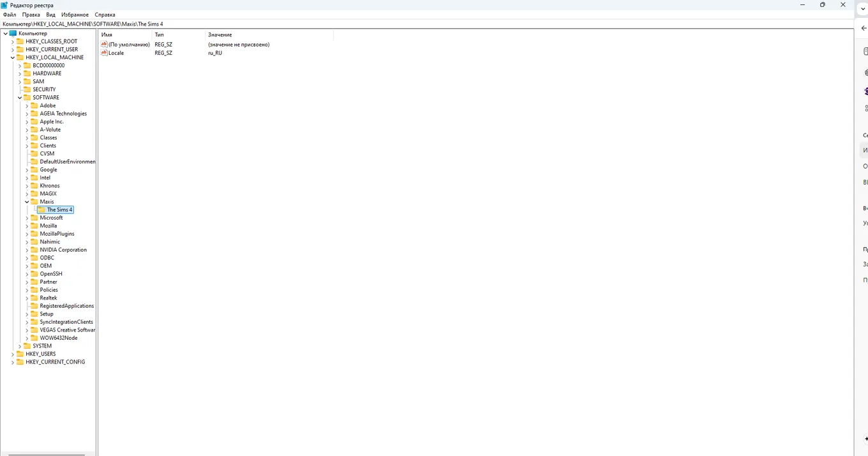This screenshot has width=868, height=456.
Task: Collapse the Компьютер root node
Action: [x=5, y=33]
